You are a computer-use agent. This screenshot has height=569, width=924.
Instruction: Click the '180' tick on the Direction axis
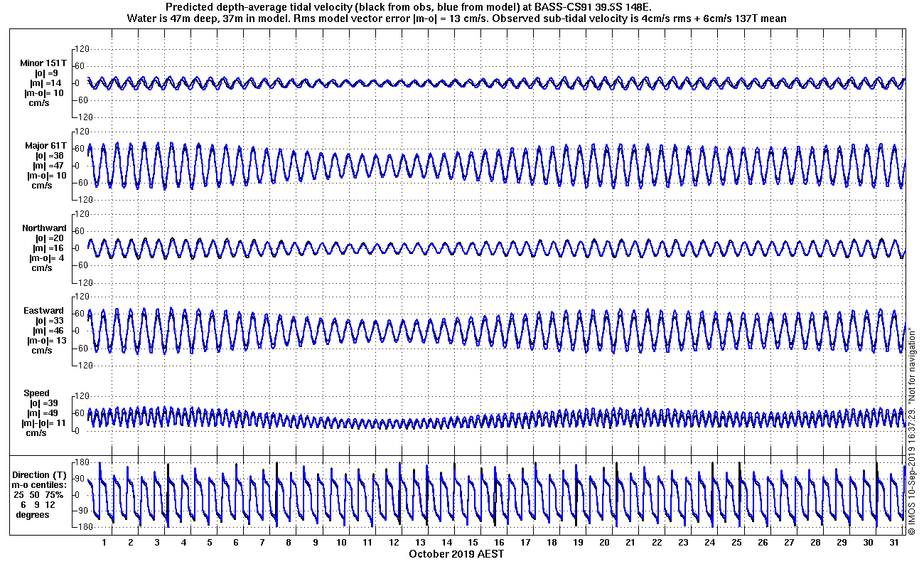pos(81,462)
